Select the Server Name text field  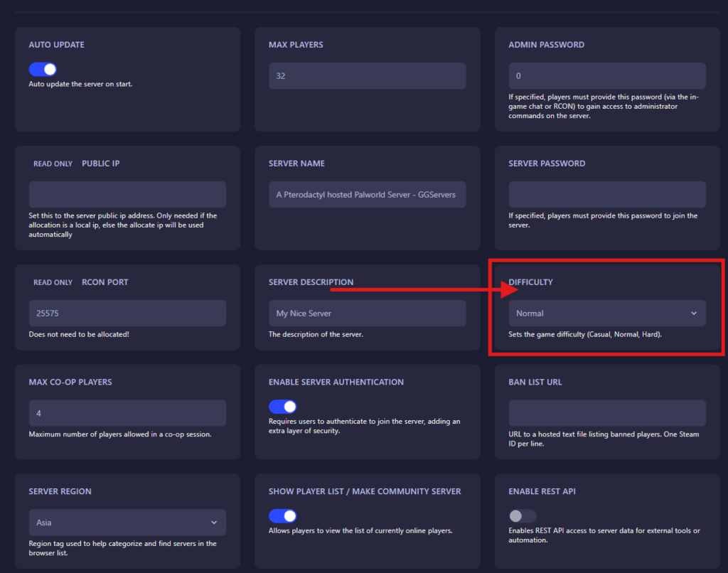(367, 194)
